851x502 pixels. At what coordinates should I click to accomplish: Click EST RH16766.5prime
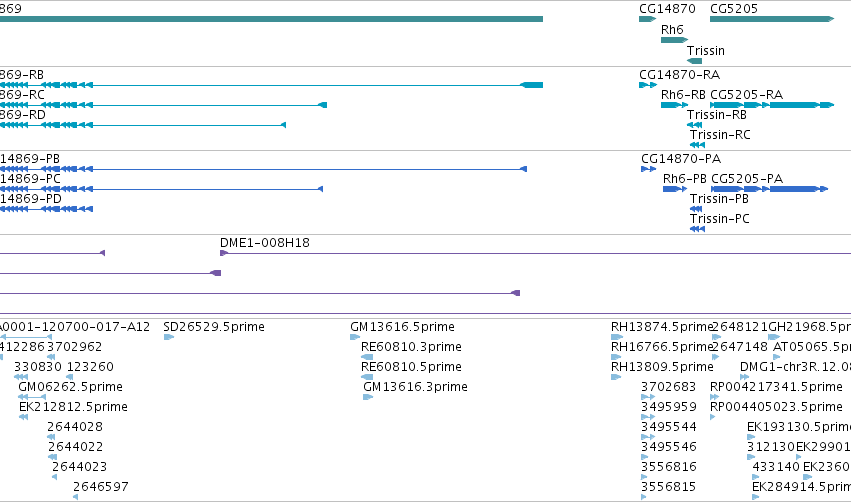tap(616, 357)
